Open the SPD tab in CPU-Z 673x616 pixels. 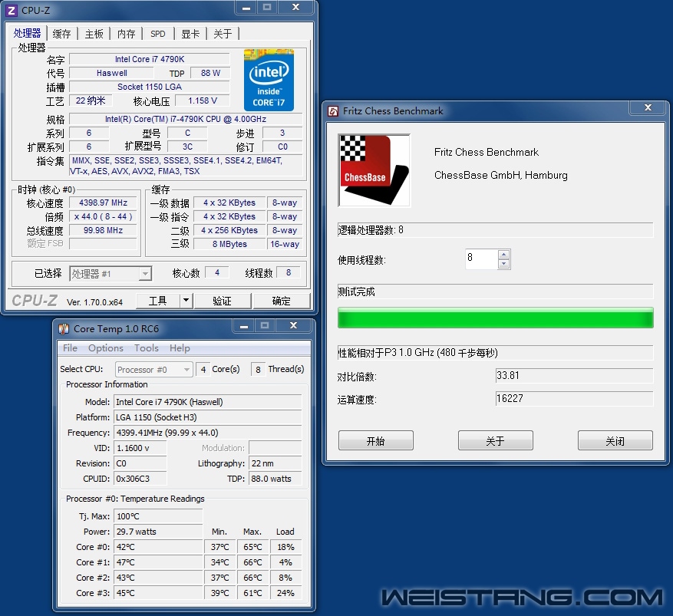158,34
